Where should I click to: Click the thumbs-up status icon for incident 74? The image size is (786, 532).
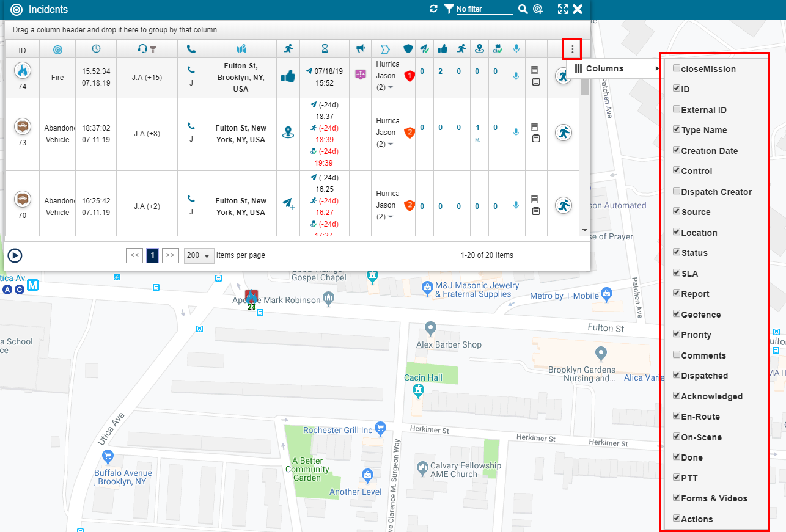[288, 76]
